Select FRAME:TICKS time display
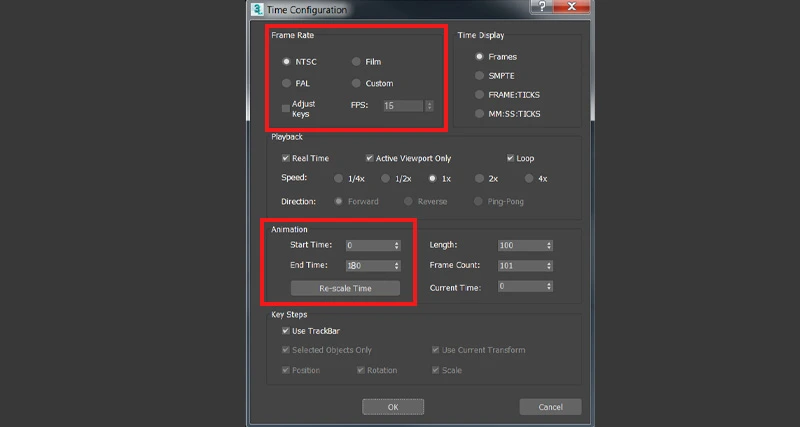This screenshot has height=427, width=800. pos(479,95)
